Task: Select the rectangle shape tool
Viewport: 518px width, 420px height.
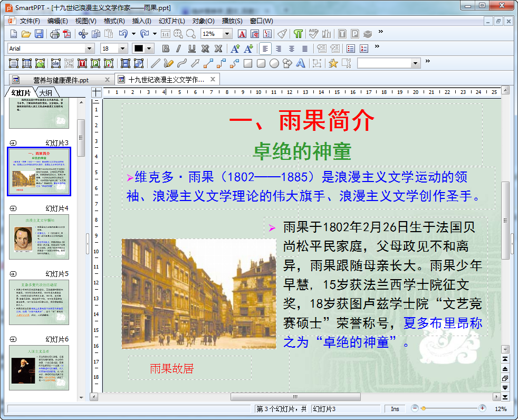Action: pyautogui.click(x=248, y=63)
